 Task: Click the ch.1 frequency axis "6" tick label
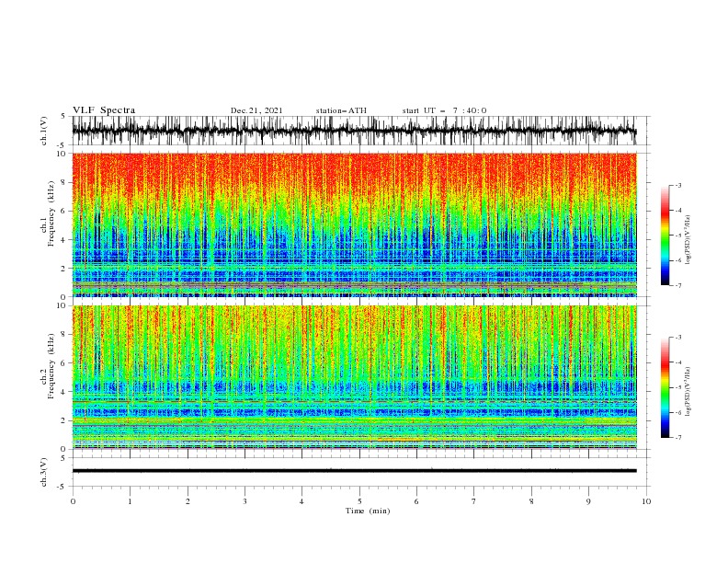63,211
